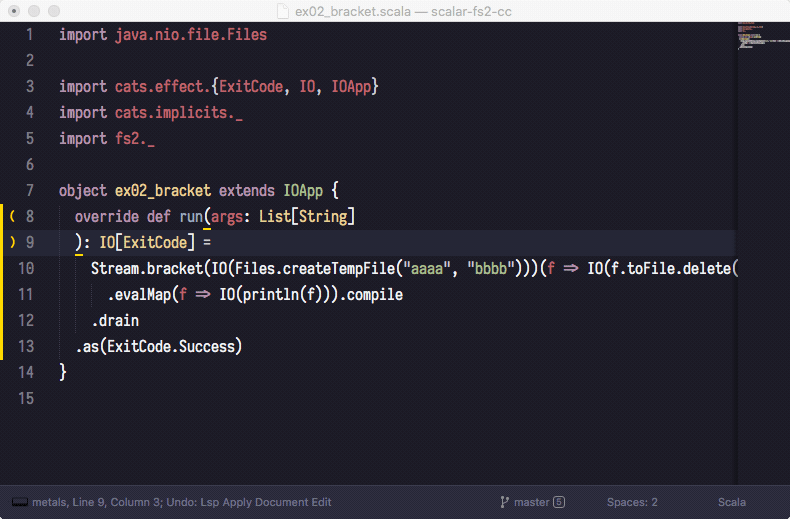Click on List[String] type annotation

[x=307, y=217]
